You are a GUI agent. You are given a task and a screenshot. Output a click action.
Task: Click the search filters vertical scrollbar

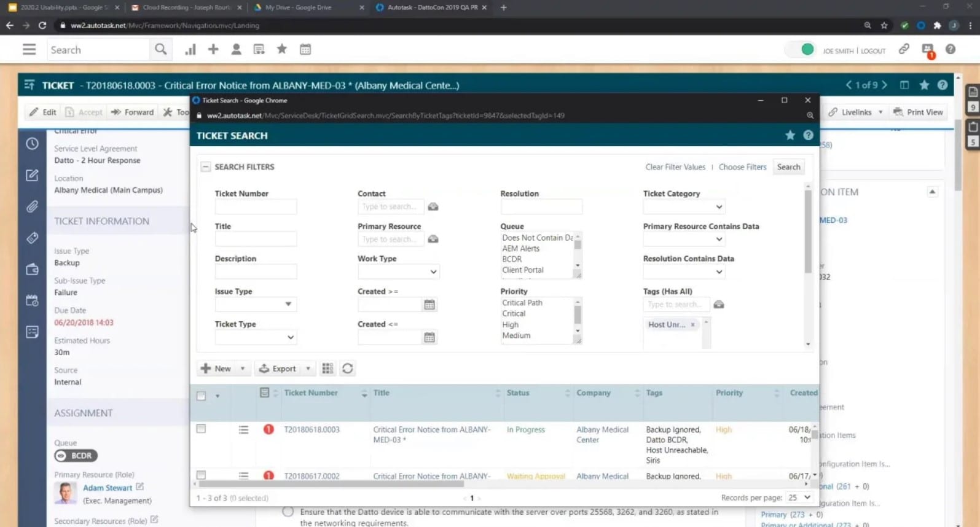coord(808,231)
